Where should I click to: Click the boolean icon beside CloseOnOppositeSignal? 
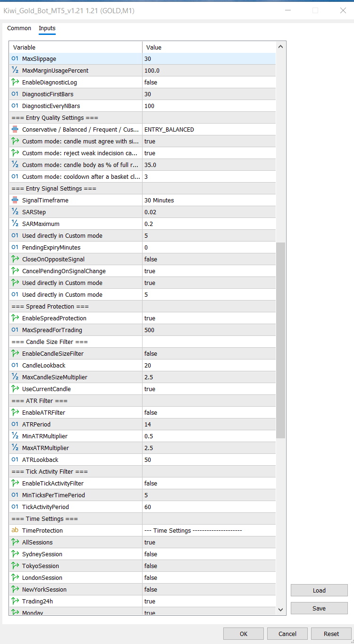[15, 259]
